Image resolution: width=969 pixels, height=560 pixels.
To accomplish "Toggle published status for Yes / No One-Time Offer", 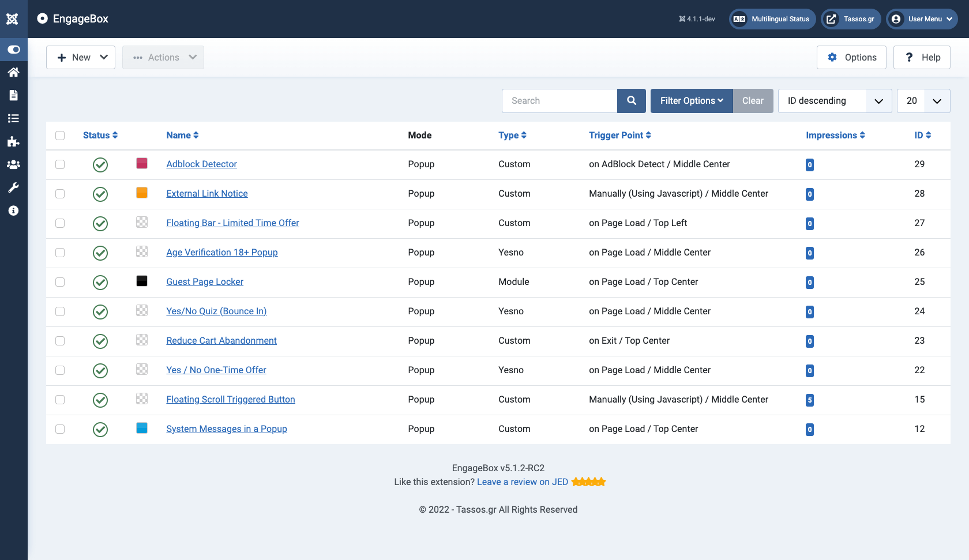I will (x=100, y=371).
